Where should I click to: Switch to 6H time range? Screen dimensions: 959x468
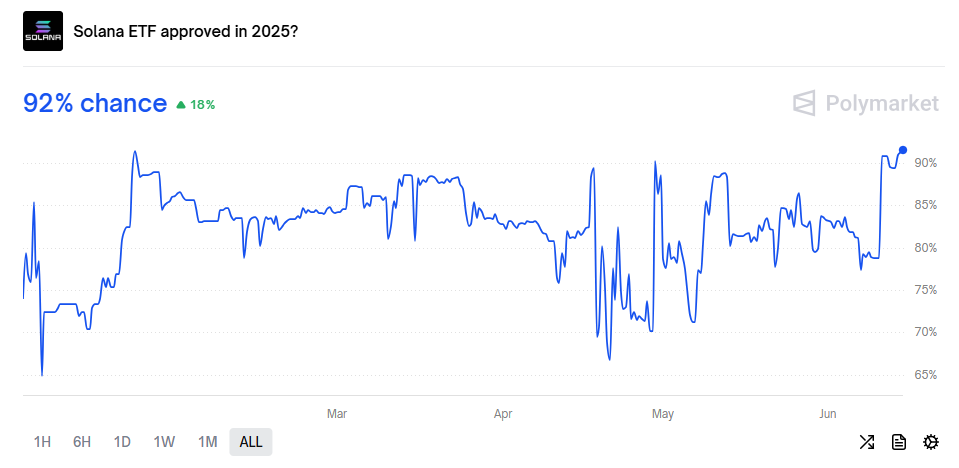pos(82,442)
